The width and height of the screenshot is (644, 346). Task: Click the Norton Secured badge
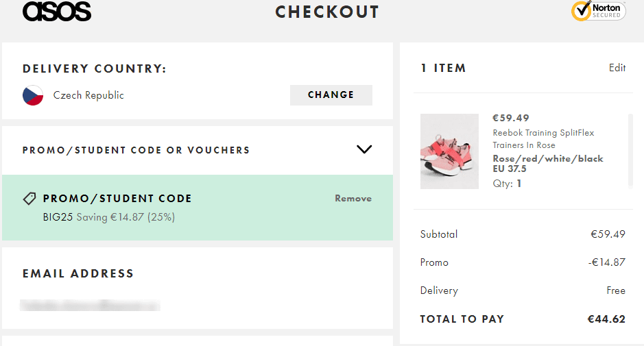coord(599,11)
